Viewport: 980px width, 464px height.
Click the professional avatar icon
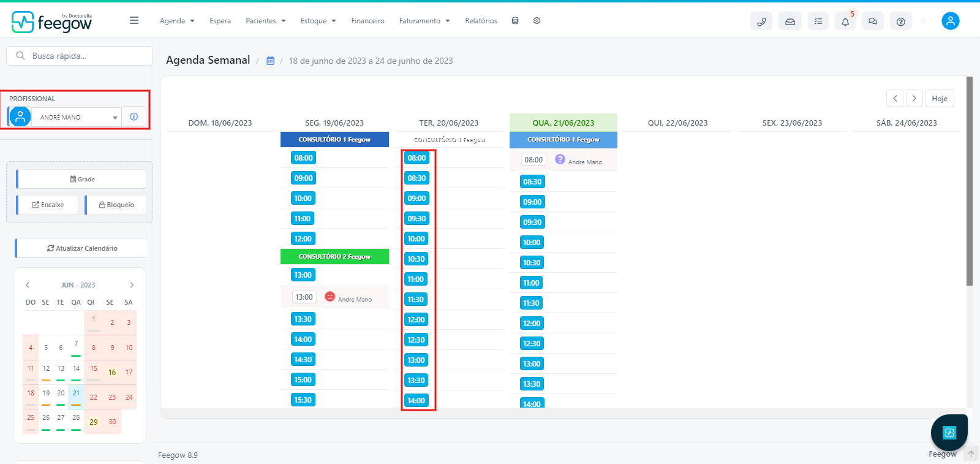coord(20,116)
